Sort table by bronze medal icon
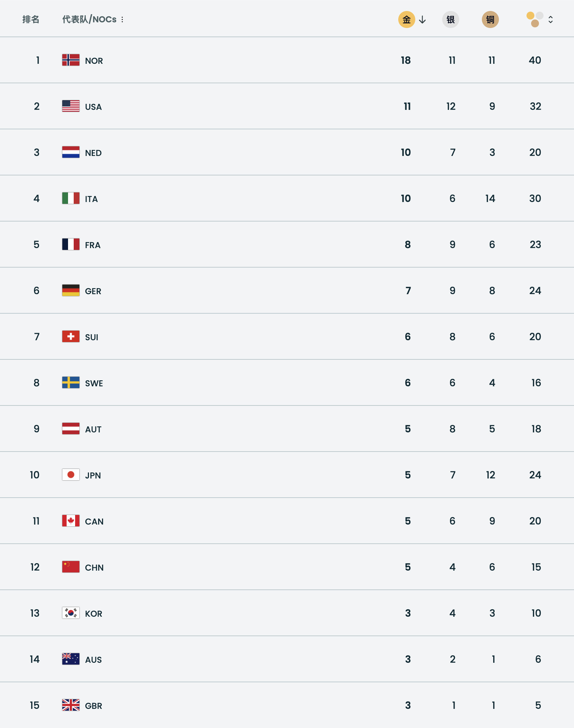 point(490,19)
